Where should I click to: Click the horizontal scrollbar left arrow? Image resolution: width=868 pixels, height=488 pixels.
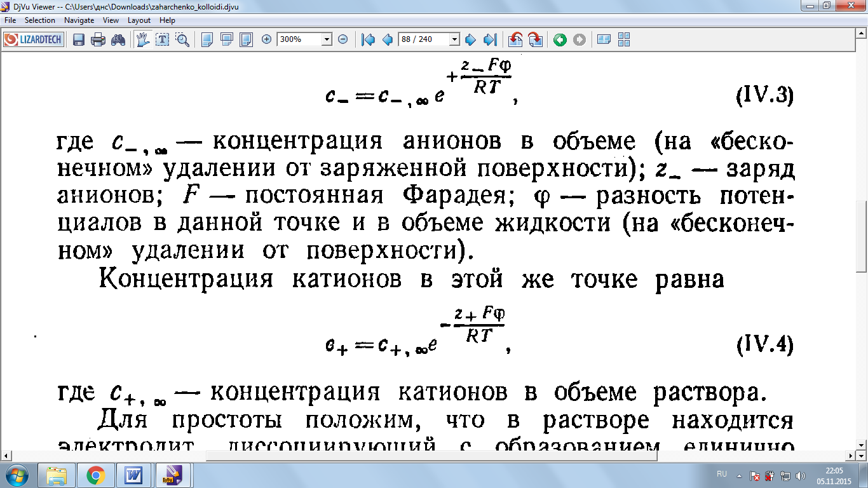[x=5, y=456]
